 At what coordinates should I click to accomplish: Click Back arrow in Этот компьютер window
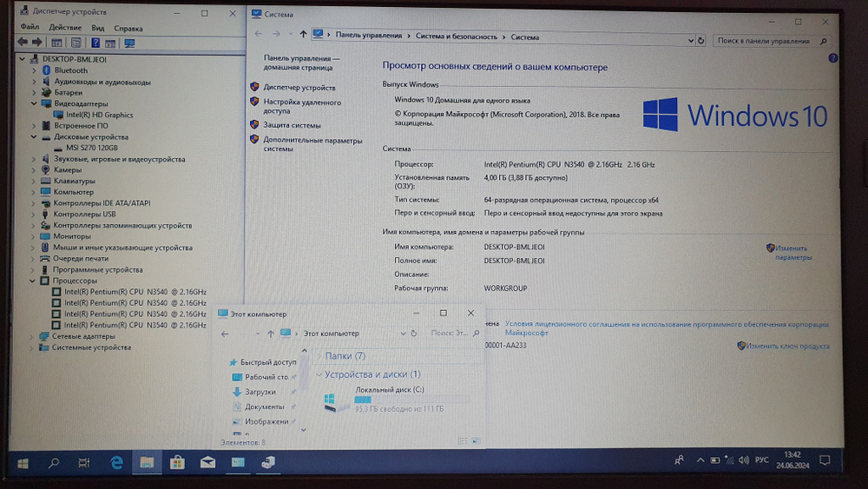(x=225, y=334)
